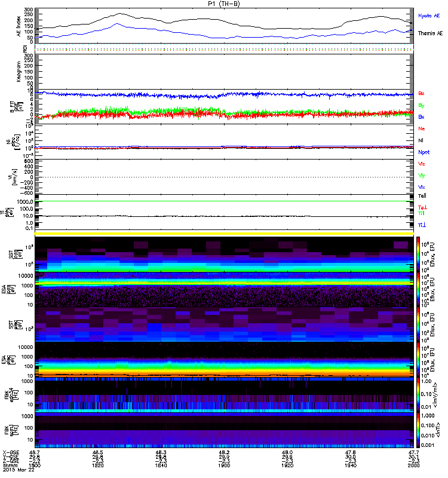Viewport: 448px width, 478px height.
Task: Click the yellow bar above the SST ions panel
Action: click(x=224, y=234)
